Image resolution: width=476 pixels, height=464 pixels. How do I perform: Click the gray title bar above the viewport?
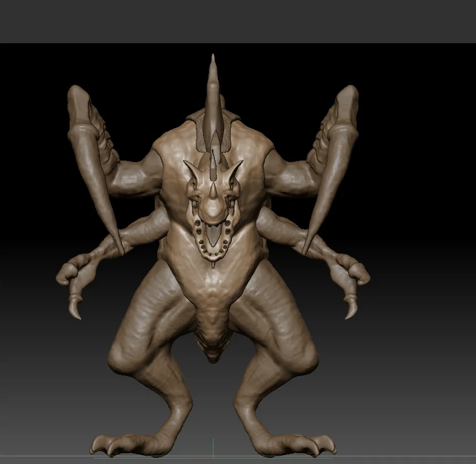click(x=238, y=21)
